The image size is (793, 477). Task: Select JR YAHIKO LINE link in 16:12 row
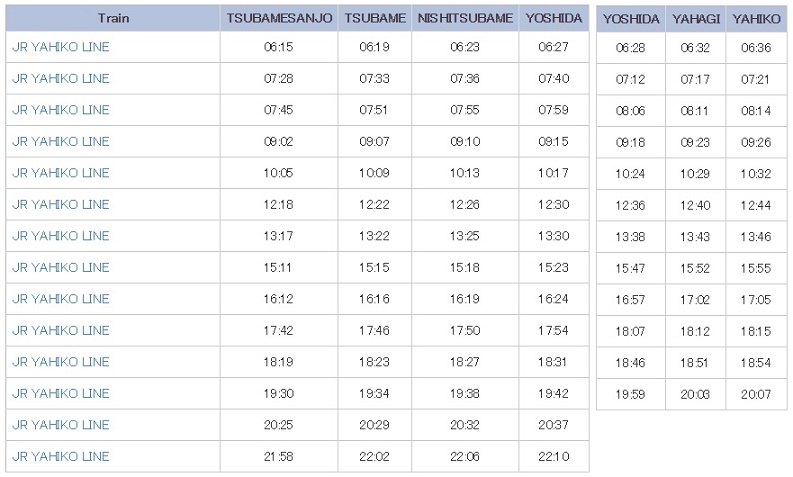[x=60, y=299]
